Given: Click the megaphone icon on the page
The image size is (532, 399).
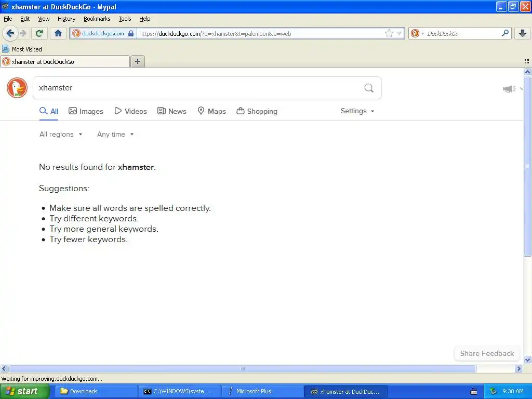Looking at the screenshot, I should (509, 89).
